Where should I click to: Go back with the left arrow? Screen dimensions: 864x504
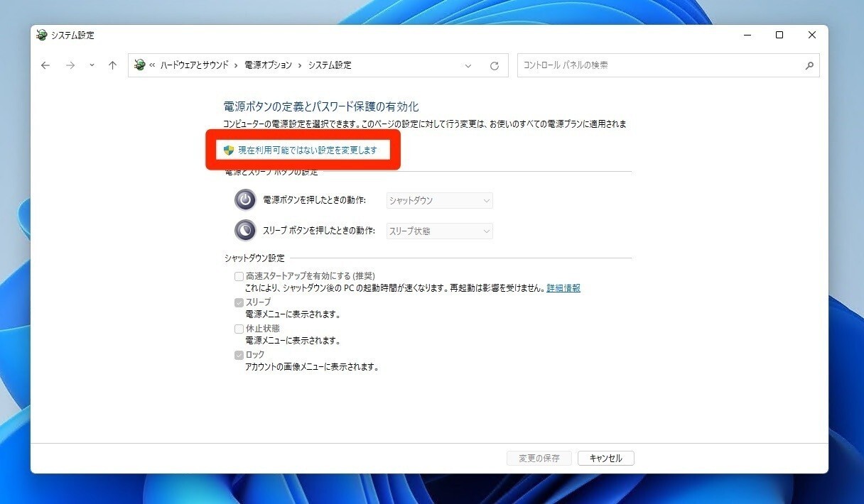45,65
